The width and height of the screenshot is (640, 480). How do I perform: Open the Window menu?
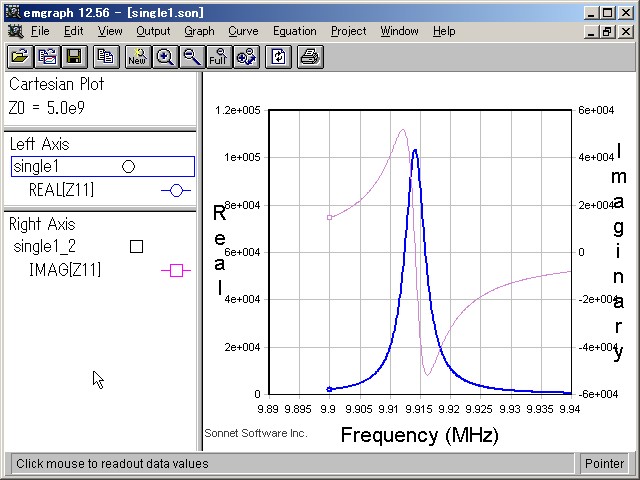coord(399,31)
